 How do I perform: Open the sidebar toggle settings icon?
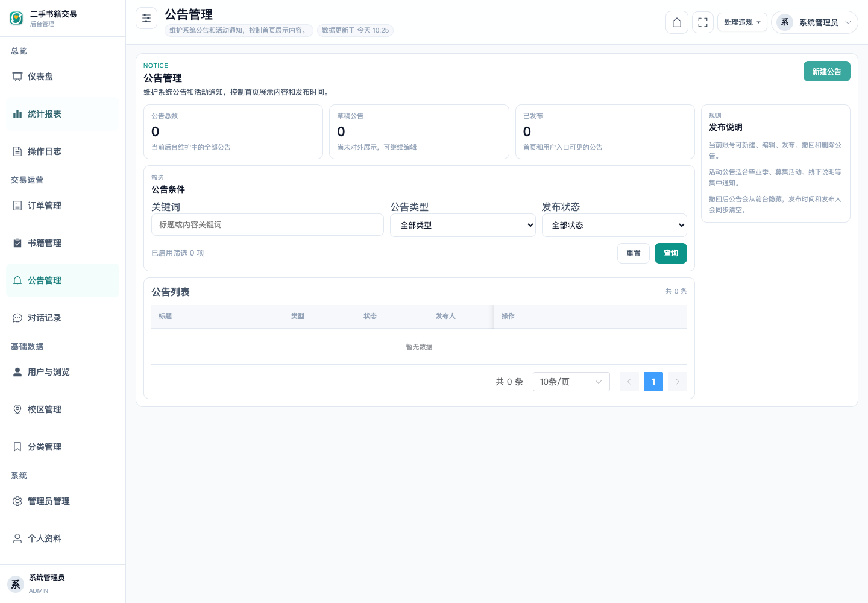click(146, 18)
